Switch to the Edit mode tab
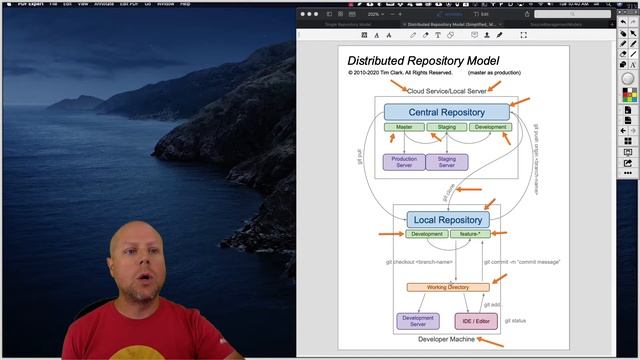640x360 pixels. pyautogui.click(x=481, y=14)
